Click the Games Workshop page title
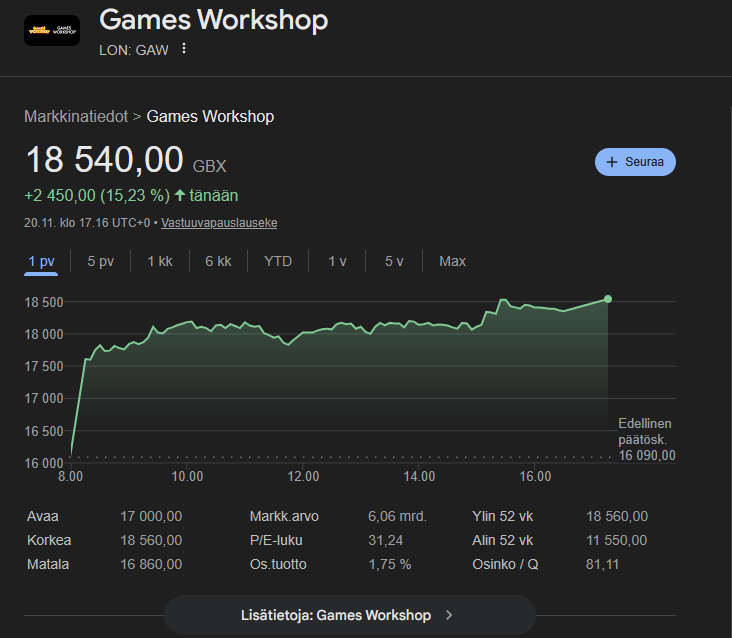The width and height of the screenshot is (732, 638). point(214,20)
